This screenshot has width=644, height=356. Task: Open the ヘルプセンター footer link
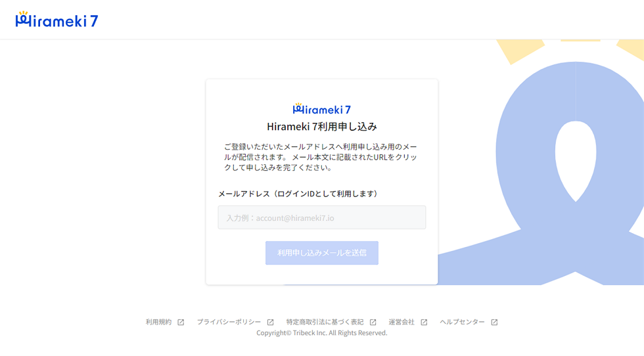462,322
